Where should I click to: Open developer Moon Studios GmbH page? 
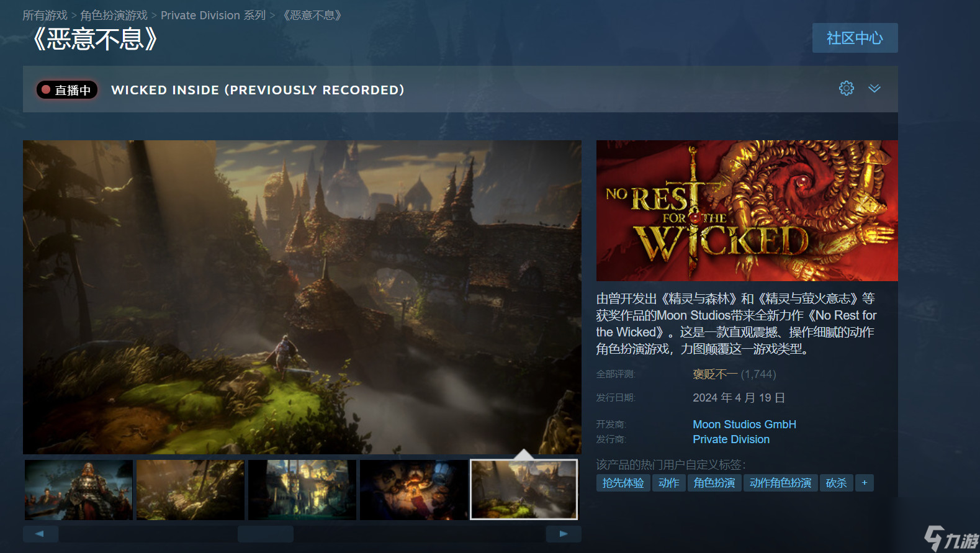pyautogui.click(x=744, y=425)
